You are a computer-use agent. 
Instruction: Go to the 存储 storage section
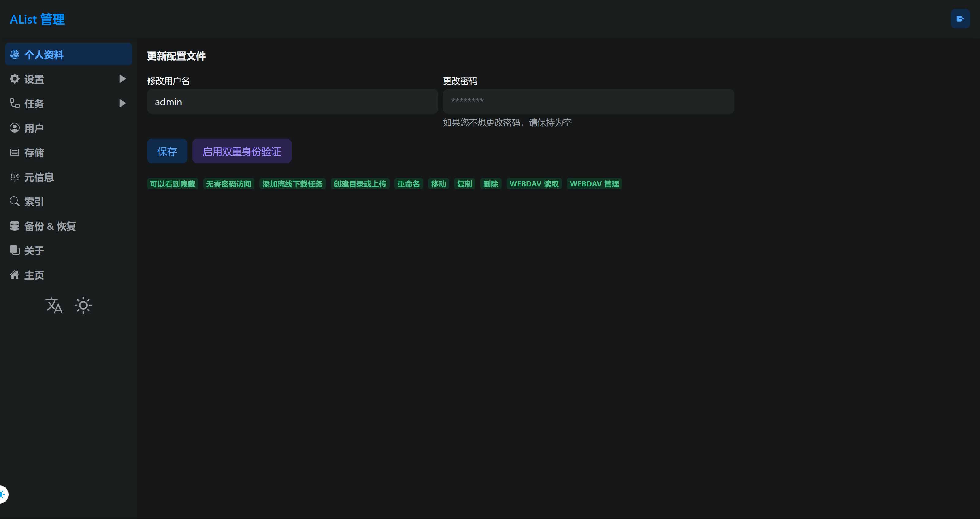[34, 152]
